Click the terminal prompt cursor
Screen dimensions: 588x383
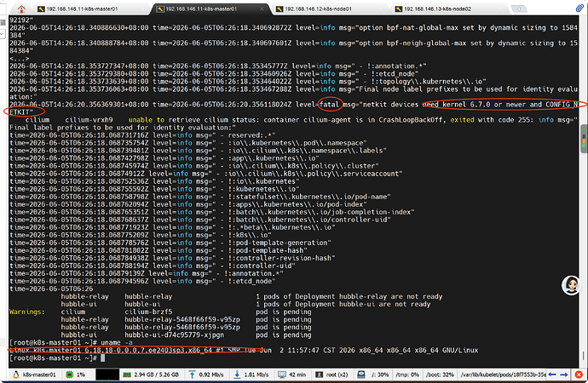click(103, 358)
